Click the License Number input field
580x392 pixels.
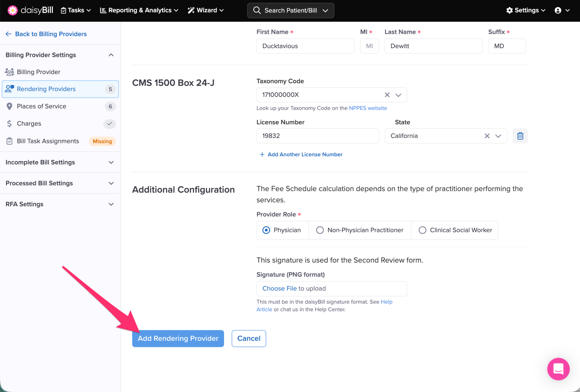(x=317, y=136)
